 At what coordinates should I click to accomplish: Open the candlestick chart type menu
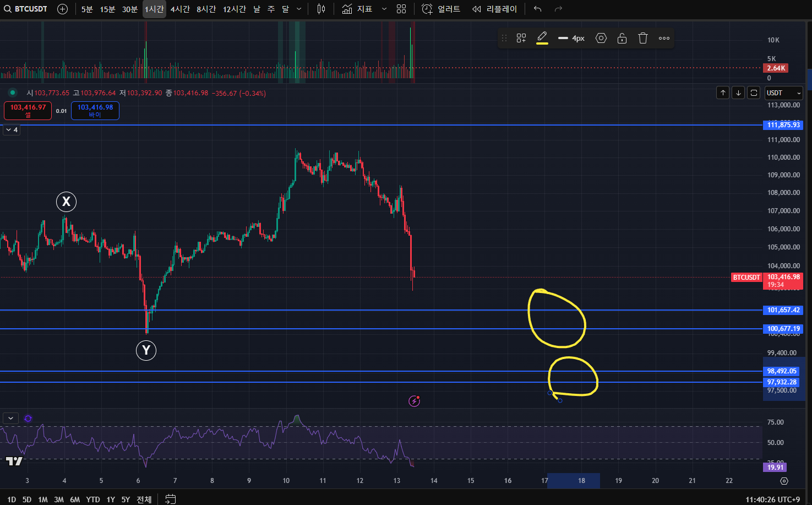[x=321, y=9]
